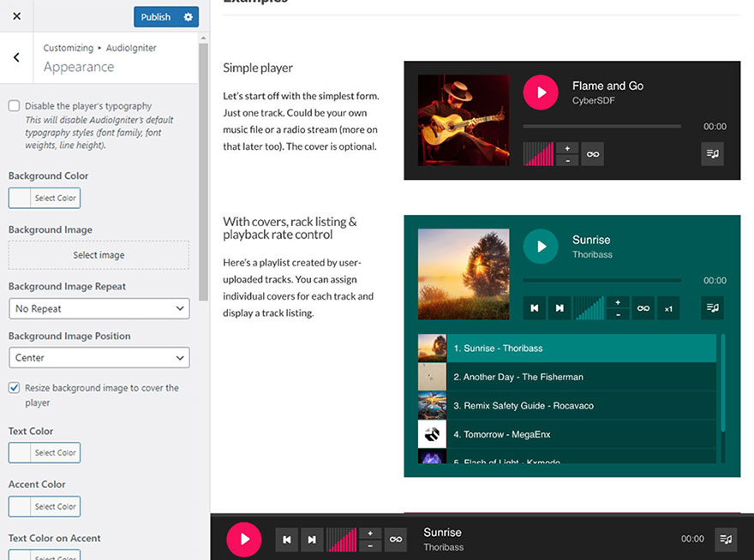This screenshot has height=560, width=754.
Task: Select an Accent Color
Action: (x=45, y=507)
